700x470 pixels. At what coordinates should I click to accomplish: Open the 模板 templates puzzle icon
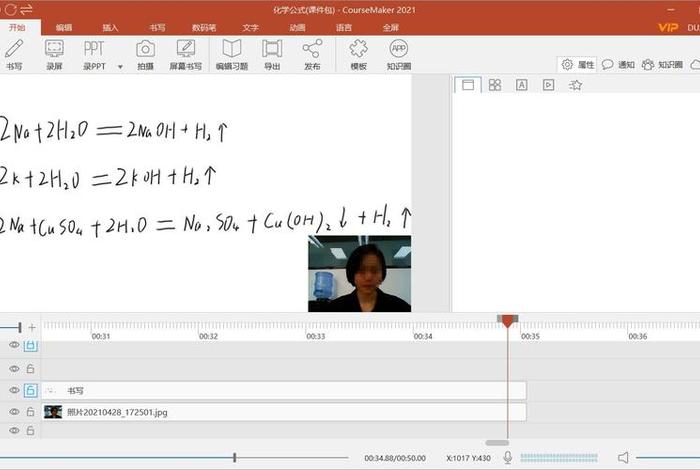[358, 54]
